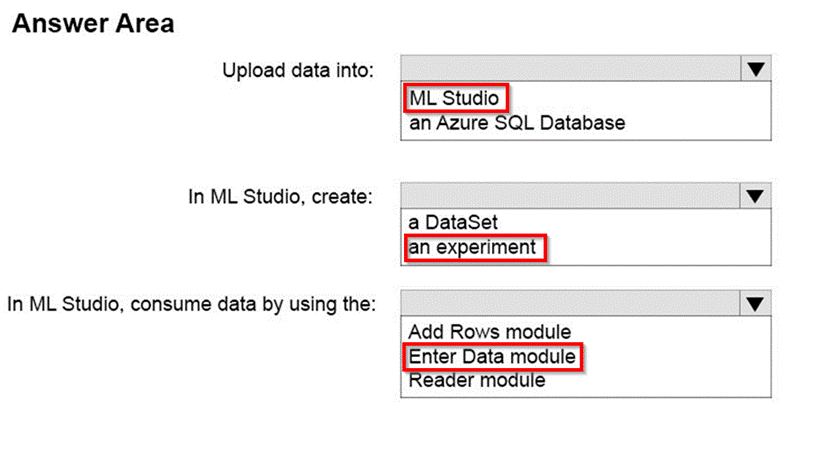Choose 'an Azure SQL Database' option

(517, 123)
